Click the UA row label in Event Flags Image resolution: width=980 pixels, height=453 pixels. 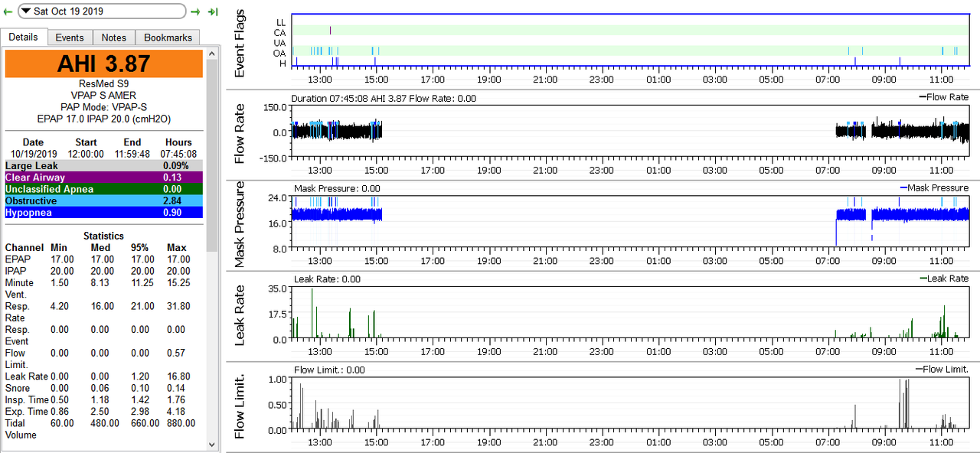[279, 43]
